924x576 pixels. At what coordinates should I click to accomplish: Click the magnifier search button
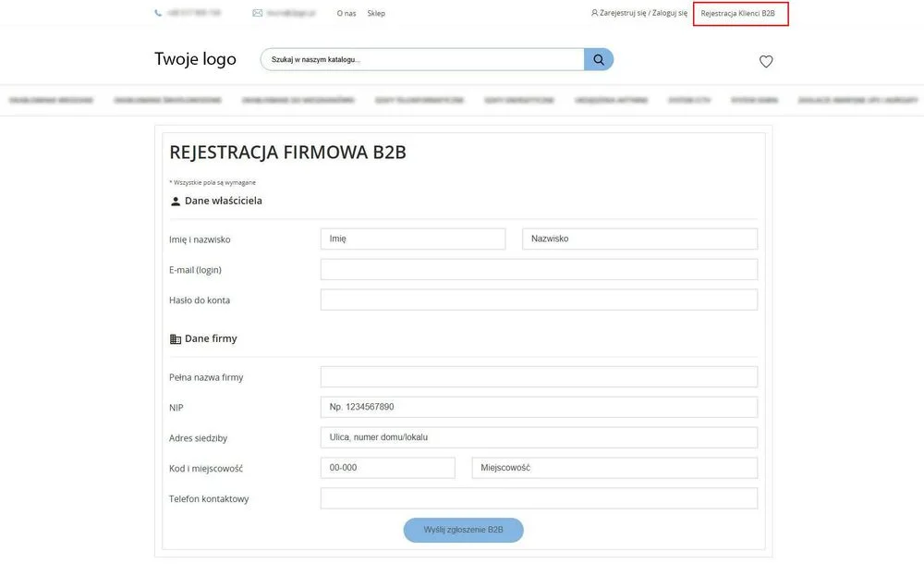[x=598, y=59]
